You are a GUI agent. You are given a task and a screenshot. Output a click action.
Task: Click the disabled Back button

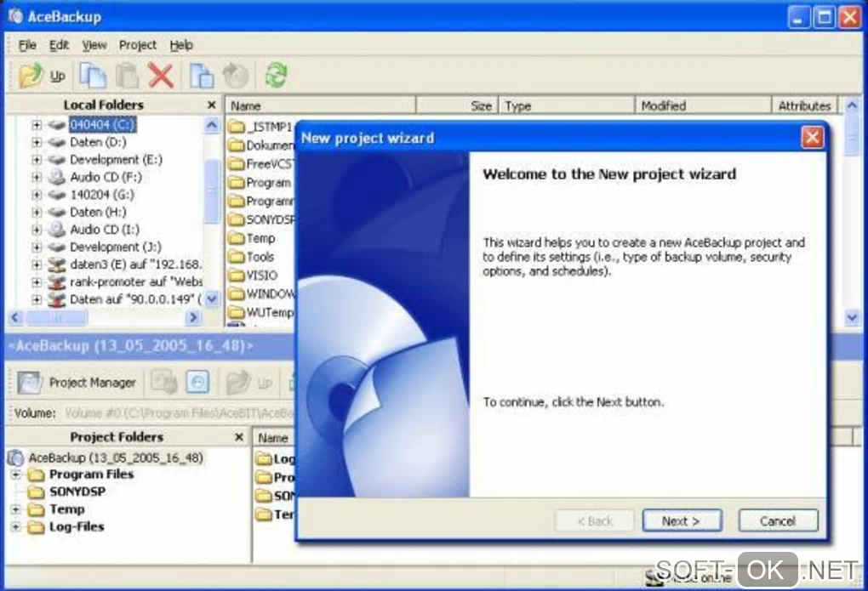pyautogui.click(x=595, y=520)
